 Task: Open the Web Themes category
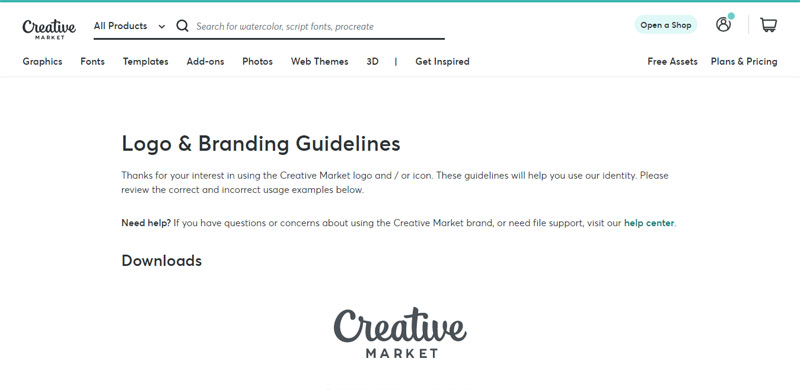(x=319, y=61)
